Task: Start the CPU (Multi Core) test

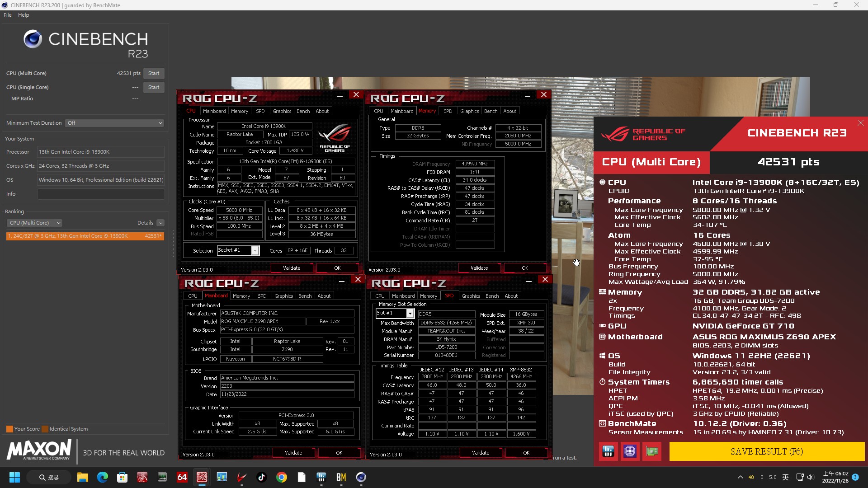Action: 154,73
